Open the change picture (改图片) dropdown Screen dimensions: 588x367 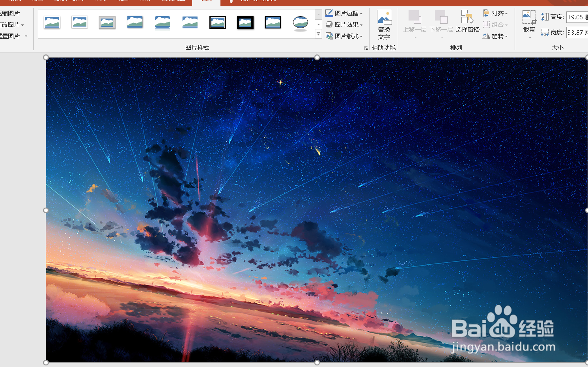[x=12, y=24]
